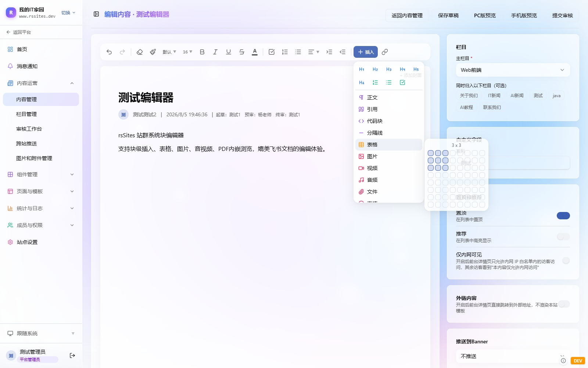The width and height of the screenshot is (588, 368).
Task: Toggle strikethrough formatting
Action: tap(242, 52)
